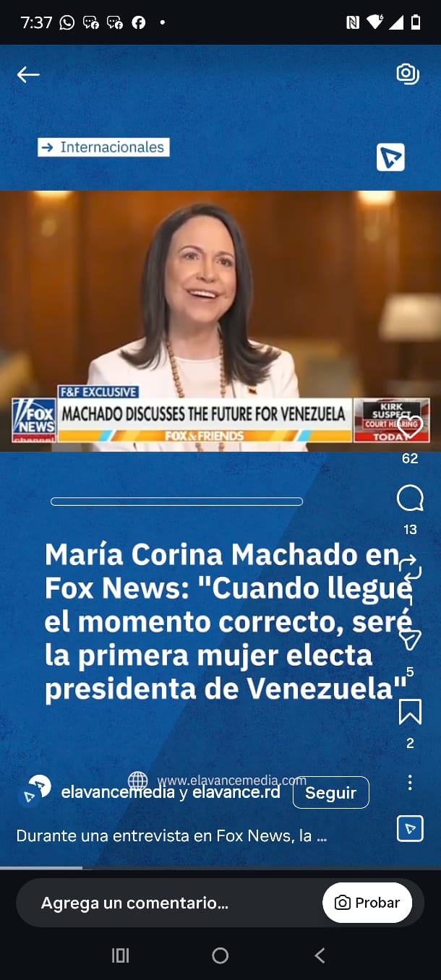The width and height of the screenshot is (441, 980).
Task: Open the elavancemedia profile name
Action: (118, 792)
